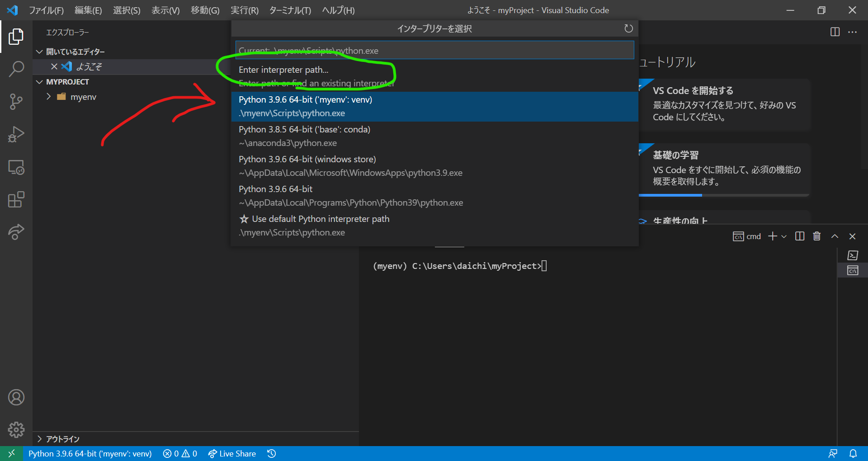Select first terminal in the side terminal list

click(853, 255)
